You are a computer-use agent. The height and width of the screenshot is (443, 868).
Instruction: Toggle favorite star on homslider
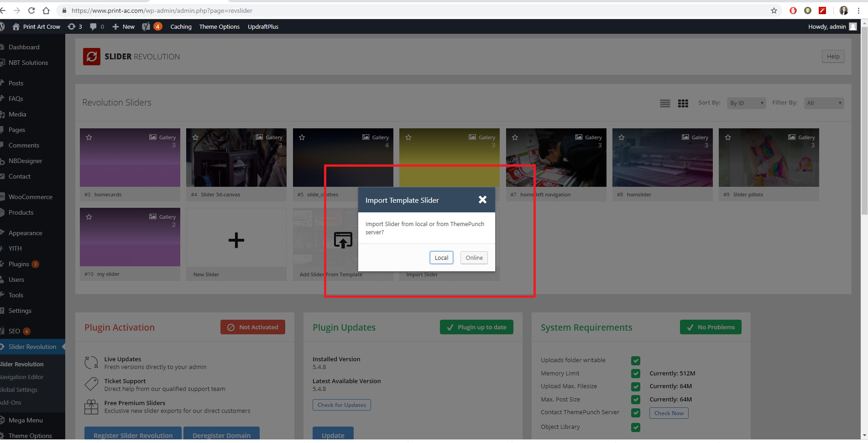[621, 137]
